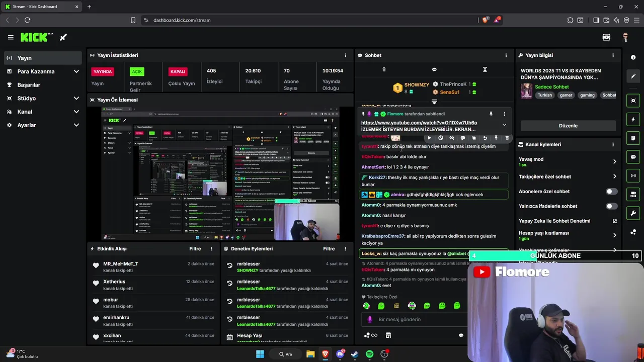Screen dimensions: 644x362
Task: Click Filtre in the Denetim Eylemleri panel
Action: click(x=329, y=249)
